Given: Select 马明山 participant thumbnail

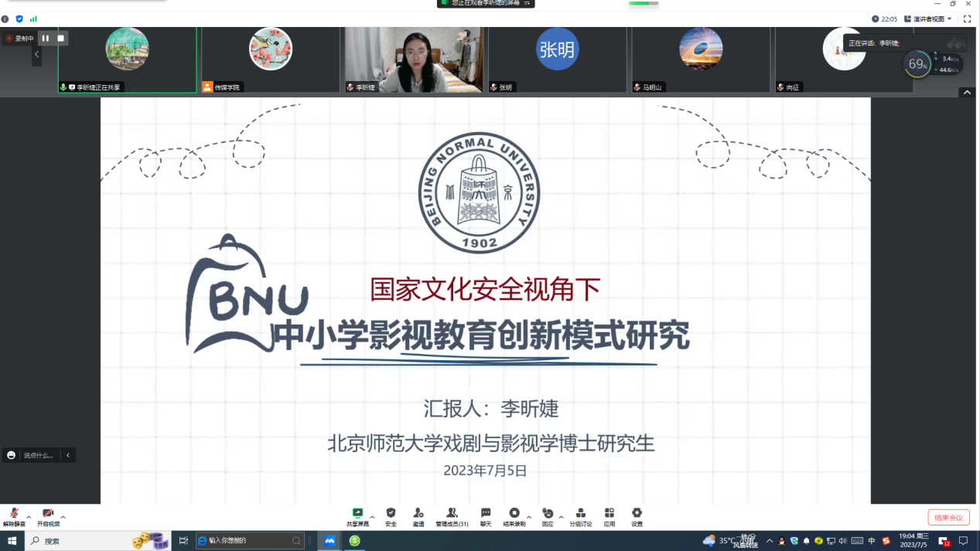Looking at the screenshot, I should pyautogui.click(x=701, y=60).
